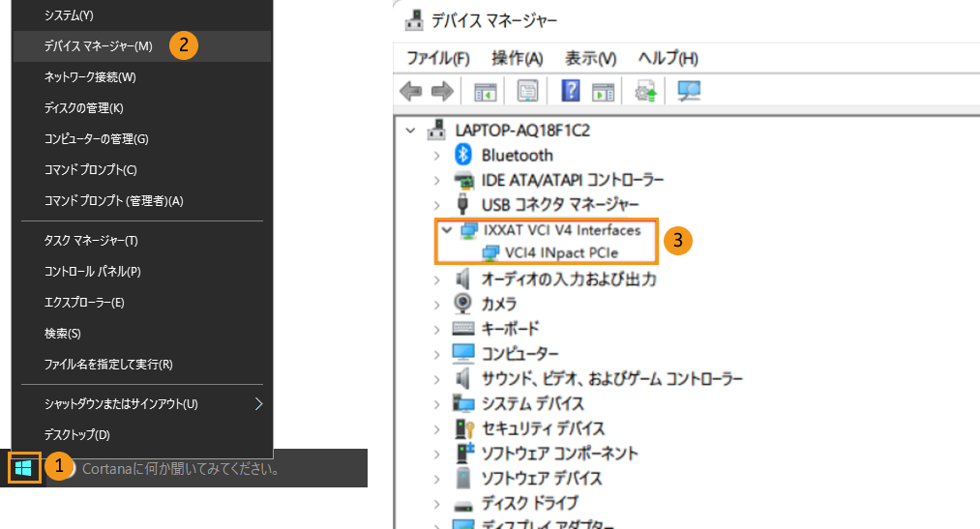Click the キーボード keyboard icon
Screen dimensions: 980x529
[463, 329]
